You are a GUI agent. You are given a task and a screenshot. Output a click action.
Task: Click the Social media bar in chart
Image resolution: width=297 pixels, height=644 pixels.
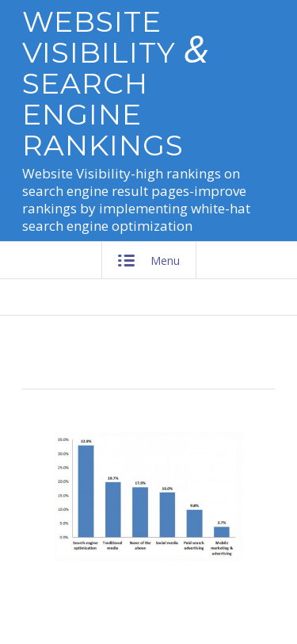click(167, 514)
